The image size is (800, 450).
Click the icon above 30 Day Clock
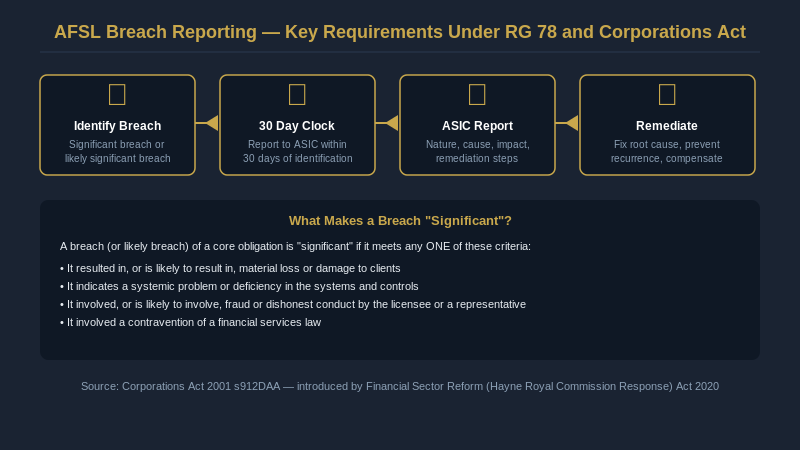pos(297,95)
